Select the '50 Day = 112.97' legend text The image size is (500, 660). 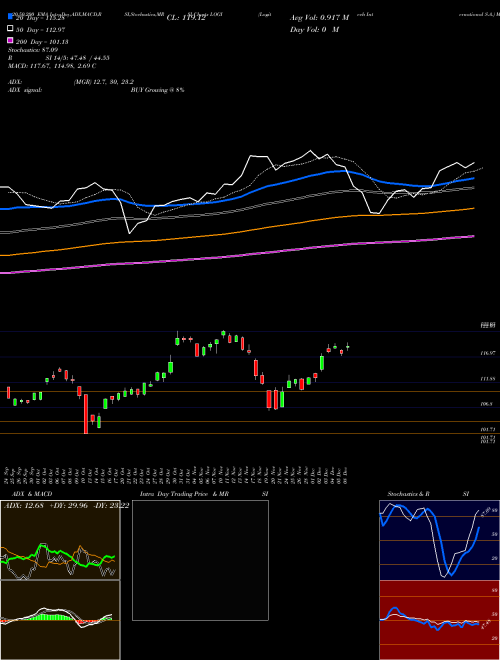click(41, 29)
